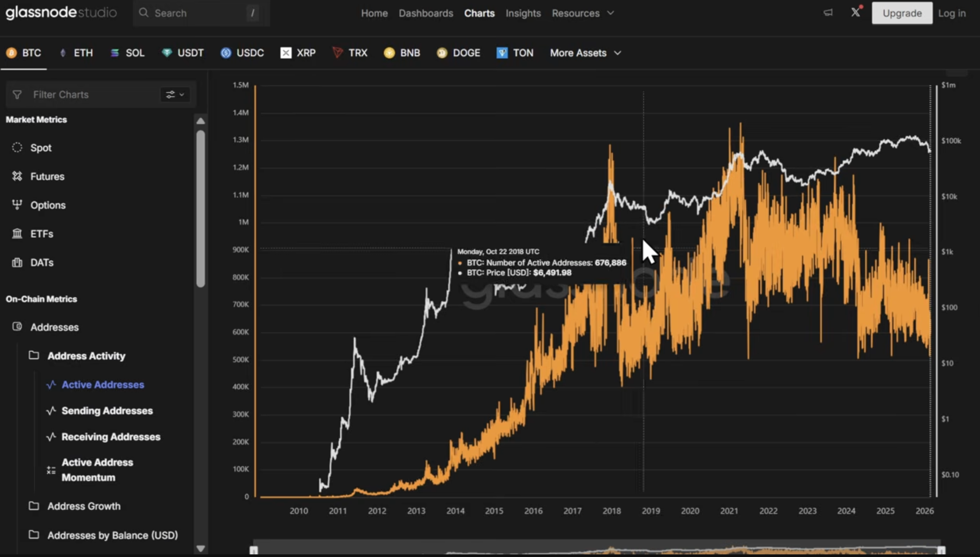
Task: Select the DOGE asset tab
Action: pyautogui.click(x=458, y=53)
